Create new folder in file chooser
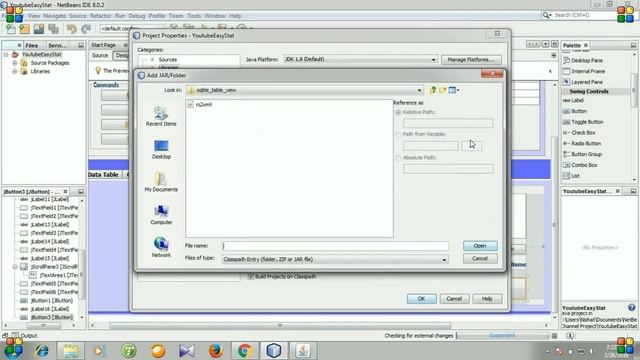 click(442, 90)
